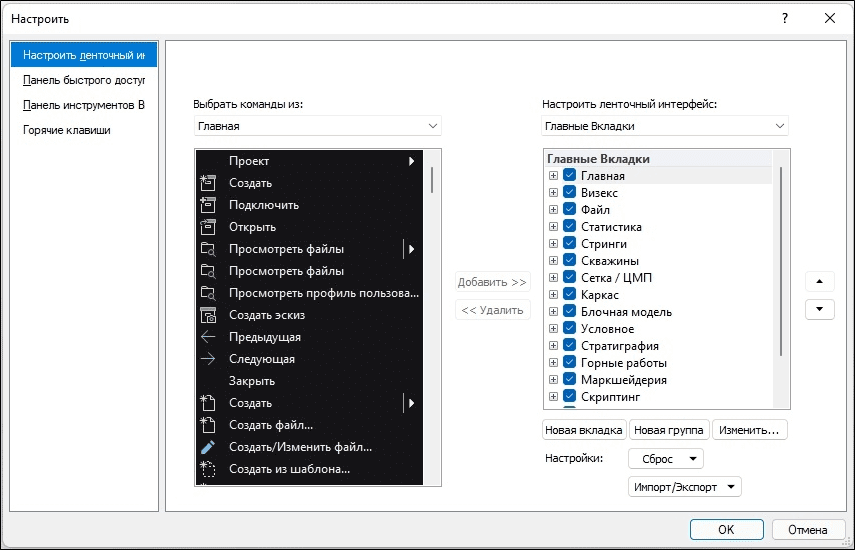Cancel the dialog with Отмена
The image size is (855, 550).
pyautogui.click(x=808, y=529)
